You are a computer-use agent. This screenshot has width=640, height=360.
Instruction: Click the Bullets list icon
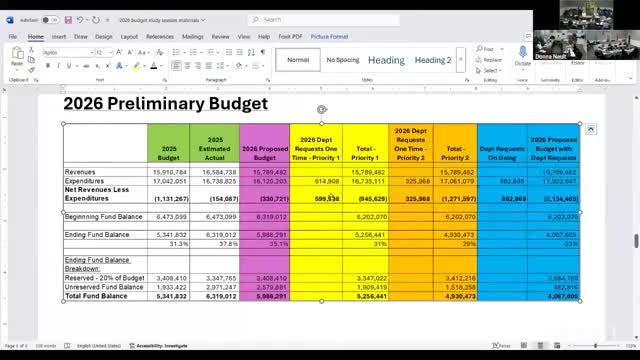(176, 52)
